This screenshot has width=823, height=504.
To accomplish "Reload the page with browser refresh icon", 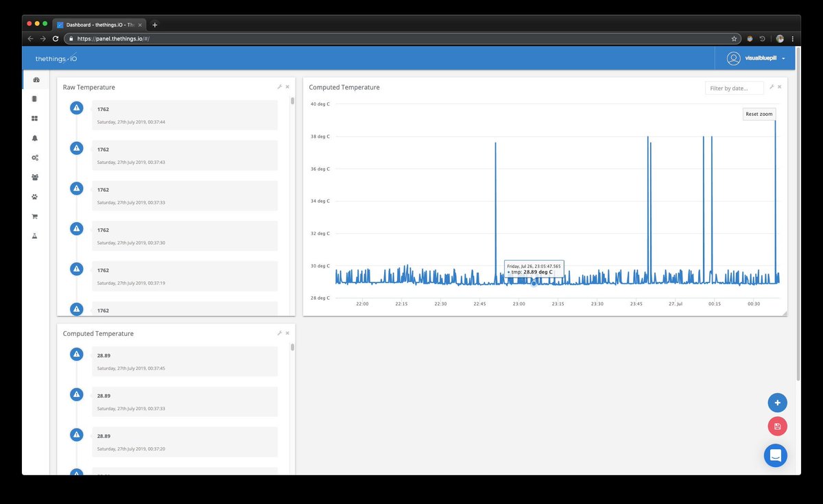I will [56, 39].
